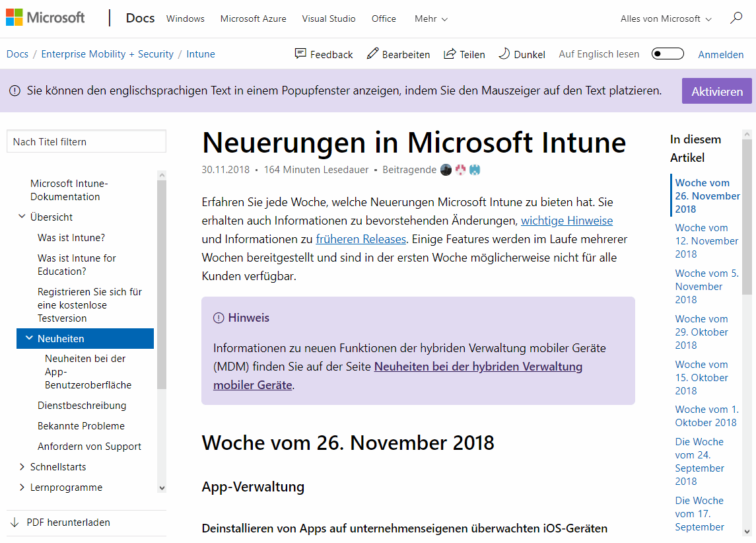756x543 pixels.
Task: Select Microsoft Azure in the top navigation
Action: 253,18
